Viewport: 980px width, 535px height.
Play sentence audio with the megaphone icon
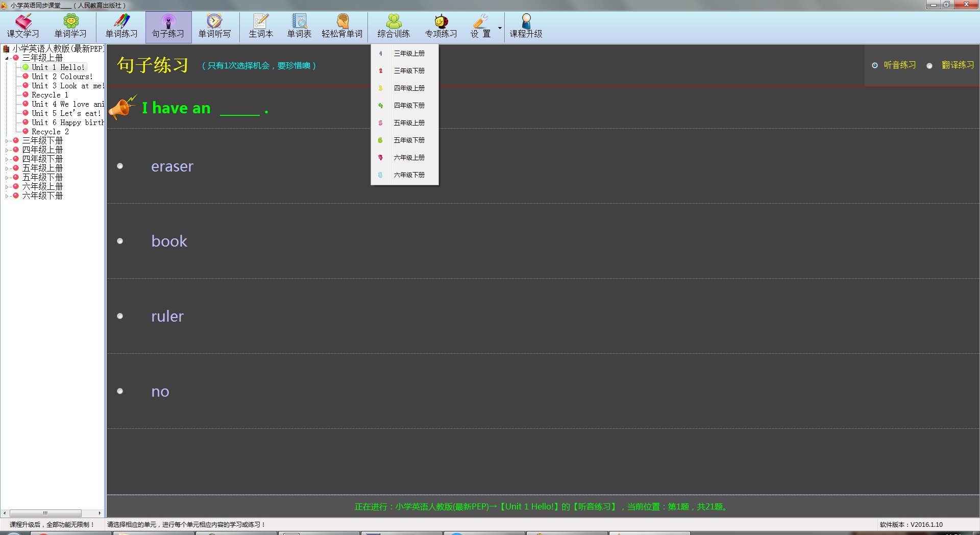[122, 108]
